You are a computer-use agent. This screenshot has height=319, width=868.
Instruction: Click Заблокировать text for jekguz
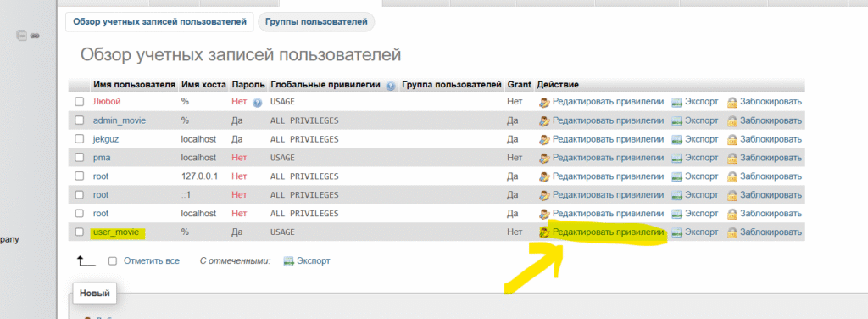771,139
